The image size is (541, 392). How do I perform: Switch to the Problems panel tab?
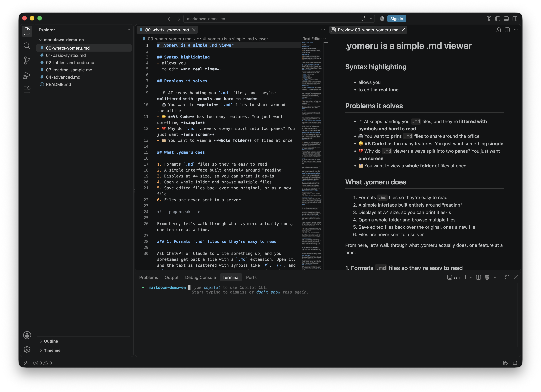click(148, 277)
